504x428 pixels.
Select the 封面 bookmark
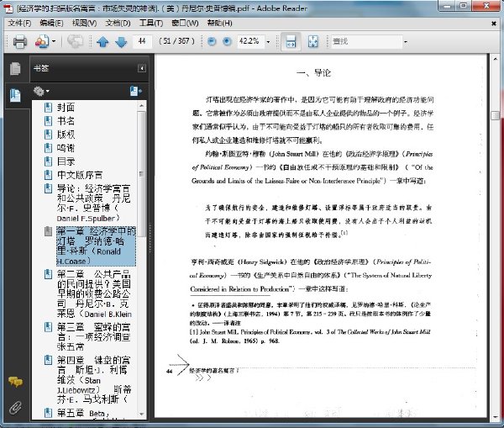(66, 108)
